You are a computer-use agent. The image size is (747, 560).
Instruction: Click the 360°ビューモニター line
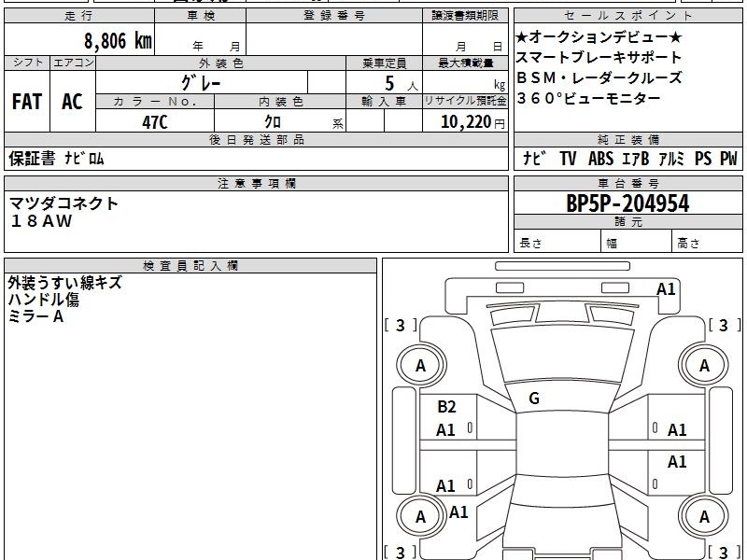pyautogui.click(x=588, y=98)
